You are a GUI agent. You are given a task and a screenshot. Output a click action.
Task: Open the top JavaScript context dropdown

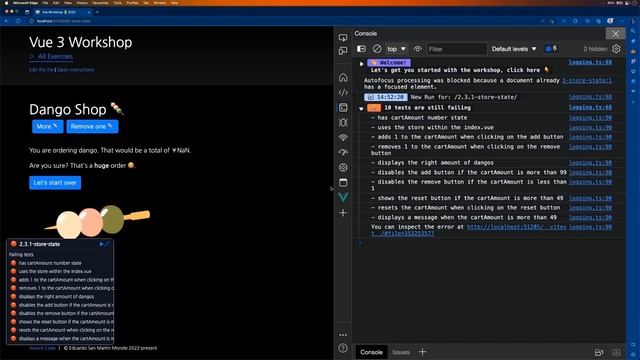click(x=396, y=49)
